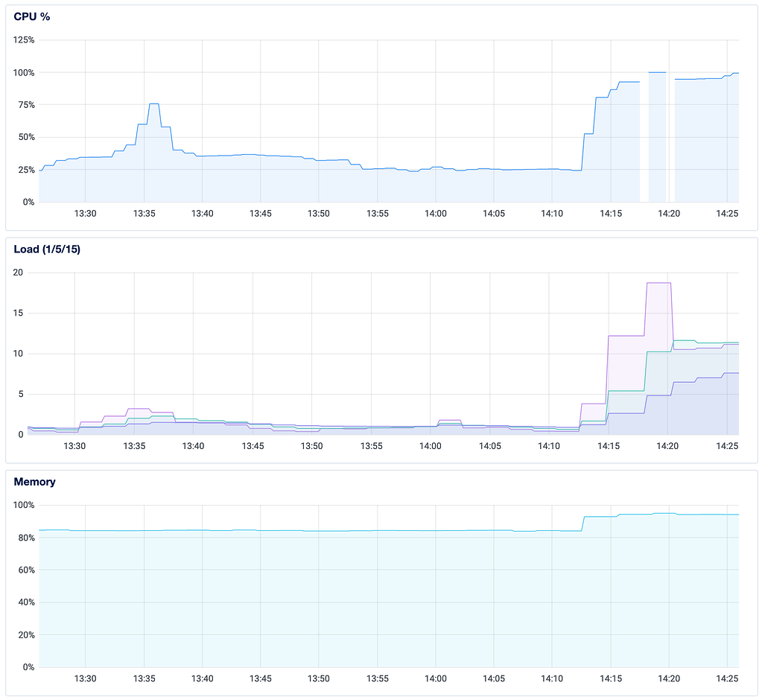Click the 50% label on CPU axis
This screenshot has height=700, width=762.
pyautogui.click(x=26, y=137)
